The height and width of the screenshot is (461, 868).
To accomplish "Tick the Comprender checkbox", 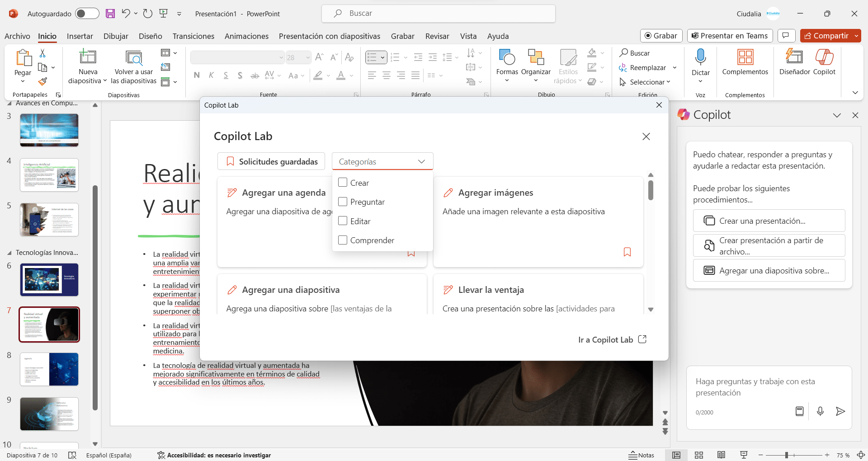I will (343, 240).
